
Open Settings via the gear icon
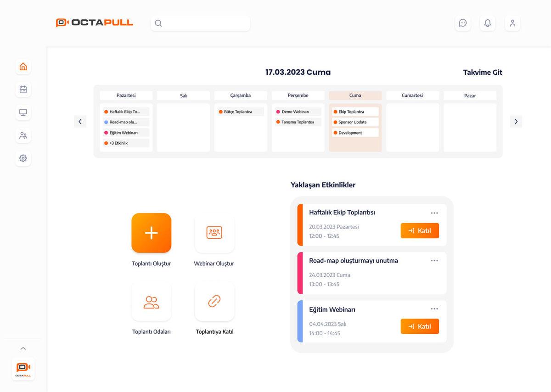pos(23,158)
